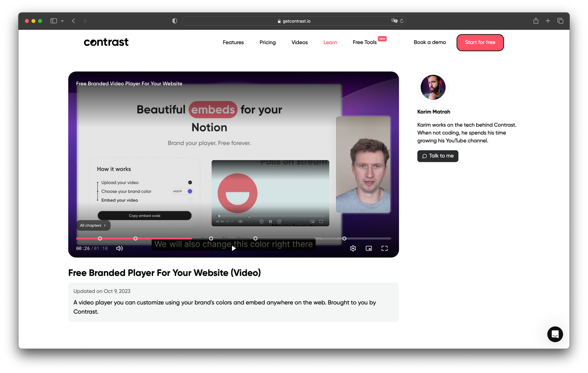Click the Safari sidebar toggle icon

click(54, 21)
